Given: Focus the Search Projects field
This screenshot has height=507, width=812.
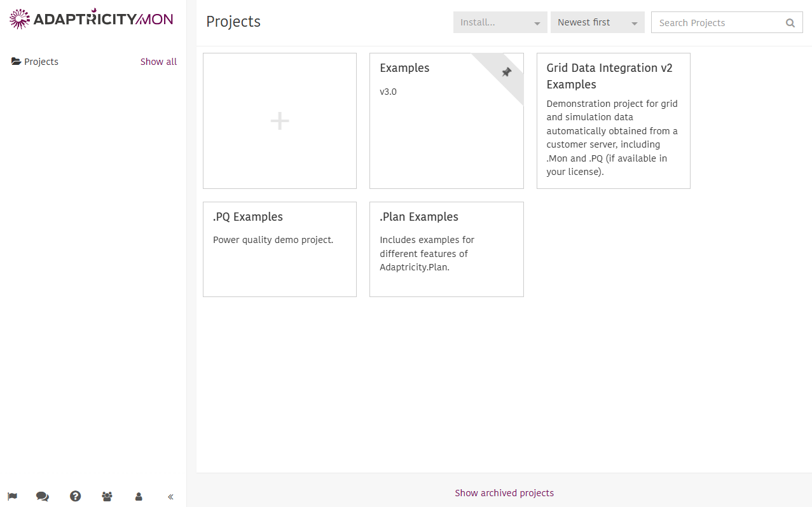Looking at the screenshot, I should tap(727, 22).
